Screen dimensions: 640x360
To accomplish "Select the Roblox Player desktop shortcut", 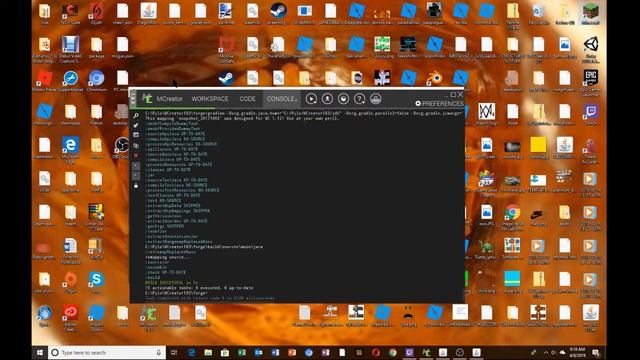I will point(44,81).
